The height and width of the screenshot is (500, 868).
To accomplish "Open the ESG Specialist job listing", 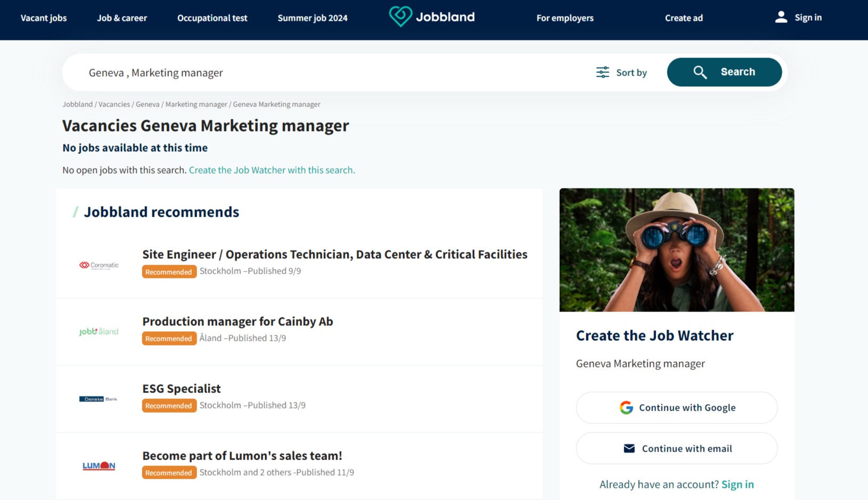I will point(181,389).
